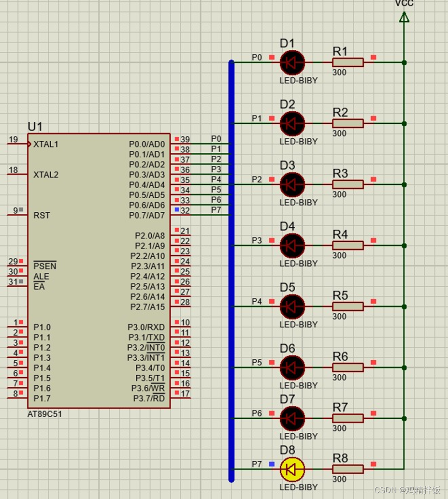Select LED D2 symbol

tap(292, 123)
